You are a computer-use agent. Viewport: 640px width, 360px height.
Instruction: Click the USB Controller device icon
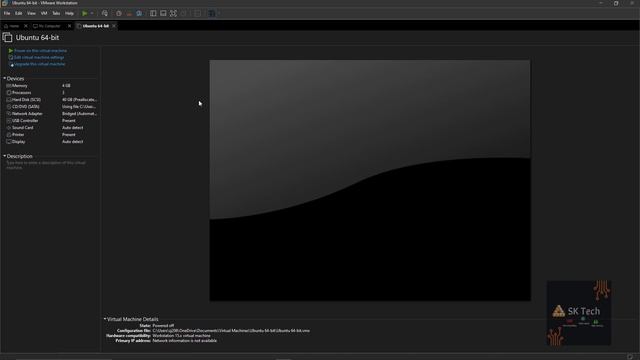pyautogui.click(x=9, y=120)
